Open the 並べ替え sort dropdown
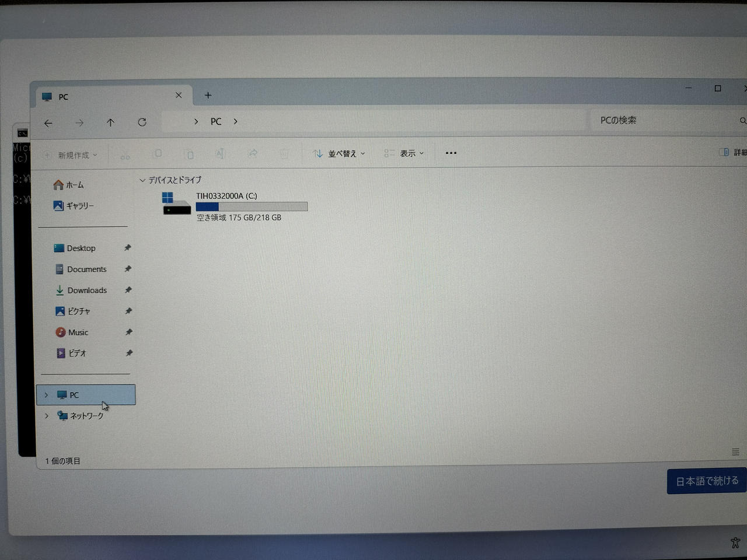This screenshot has height=560, width=747. click(x=338, y=153)
